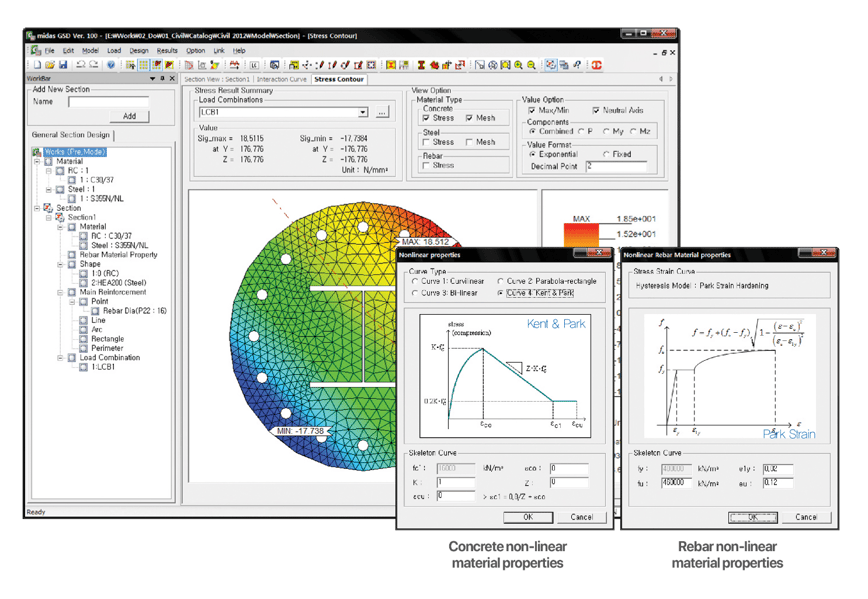The width and height of the screenshot is (868, 599).
Task: Select the Fixed value format radio button
Action: (608, 154)
